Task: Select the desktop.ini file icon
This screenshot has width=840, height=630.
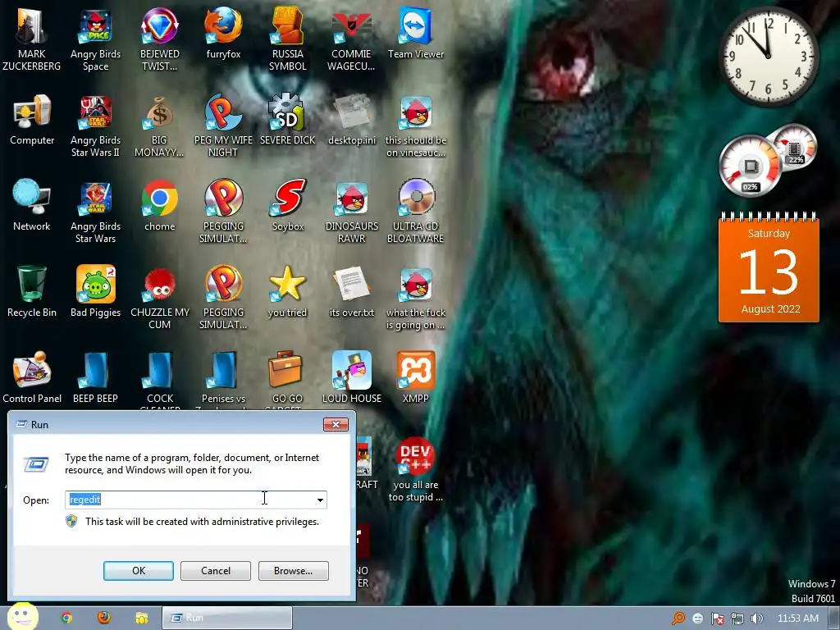Action: tap(352, 120)
